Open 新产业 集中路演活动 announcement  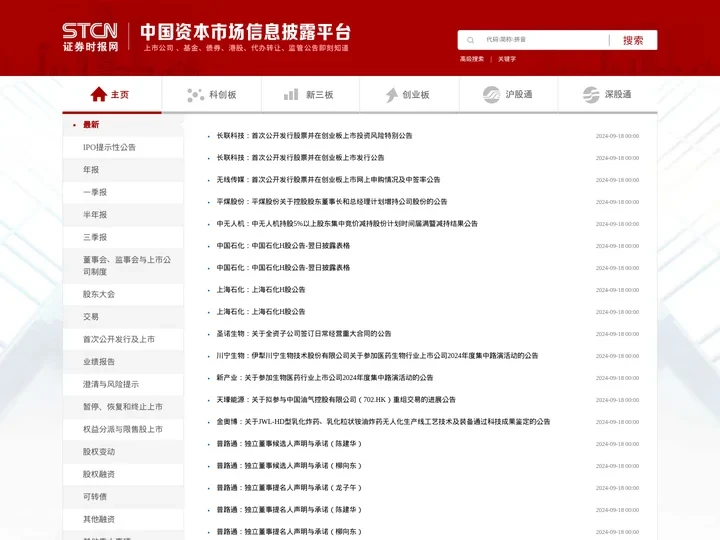(x=325, y=378)
